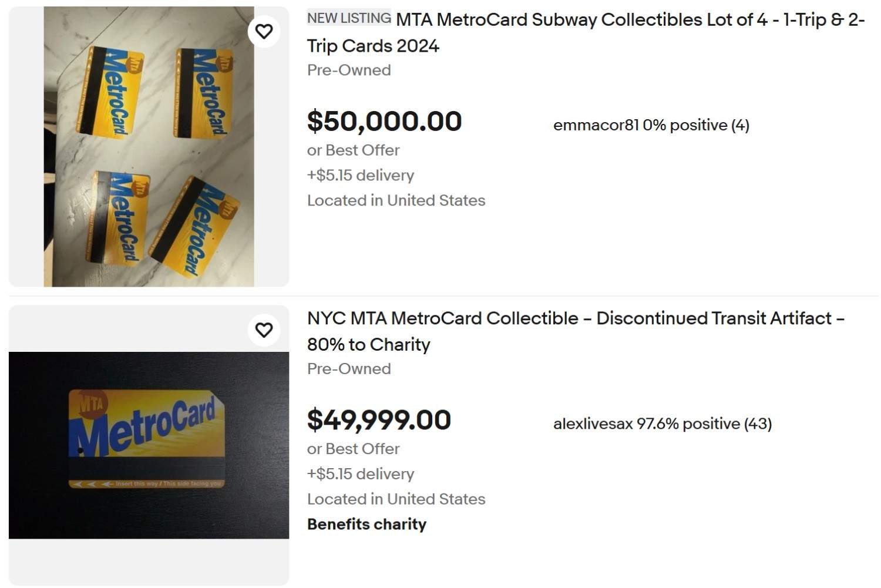The image size is (881, 588).
Task: Click Located in United States on the charity listing
Action: click(x=396, y=499)
